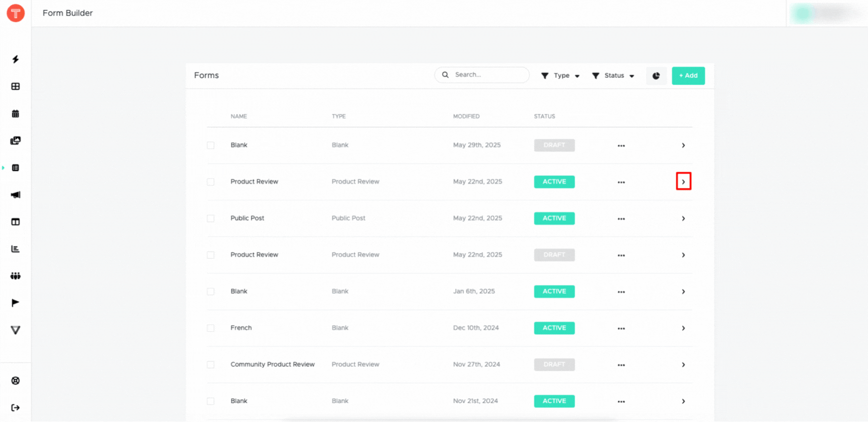
Task: Expand the Blank Jan 6th row chevron
Action: pos(683,292)
